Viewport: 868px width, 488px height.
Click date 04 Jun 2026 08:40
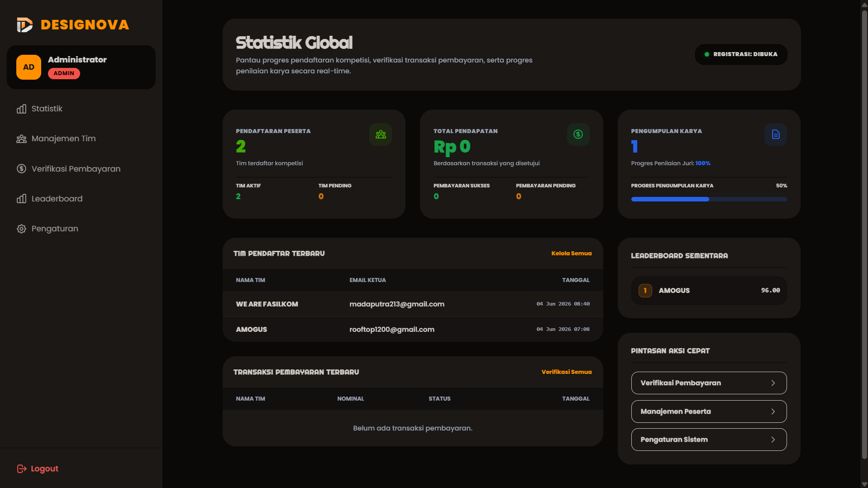(x=563, y=304)
